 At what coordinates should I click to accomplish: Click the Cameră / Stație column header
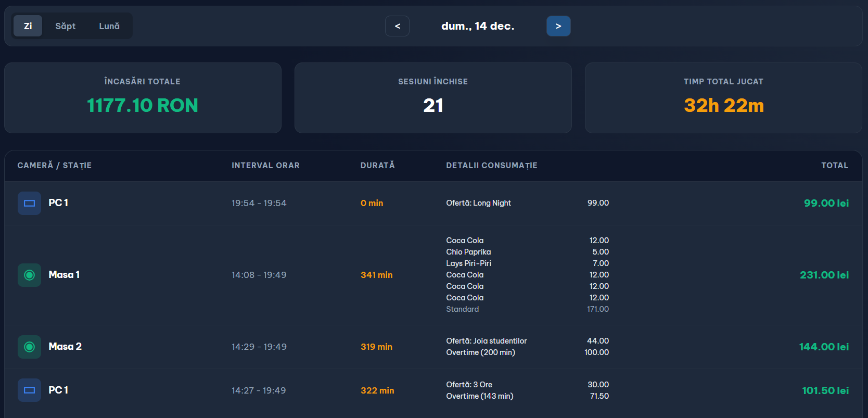coord(55,166)
